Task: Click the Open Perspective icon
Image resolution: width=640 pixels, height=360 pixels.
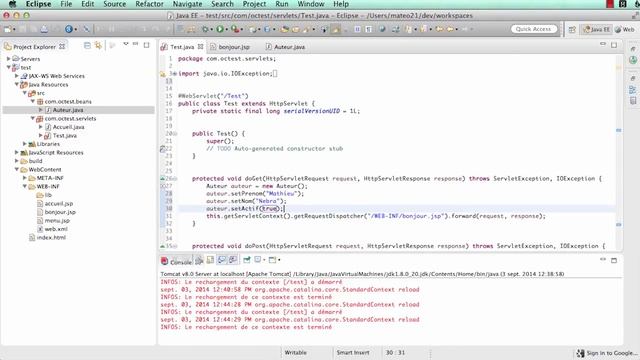Action: pyautogui.click(x=572, y=29)
